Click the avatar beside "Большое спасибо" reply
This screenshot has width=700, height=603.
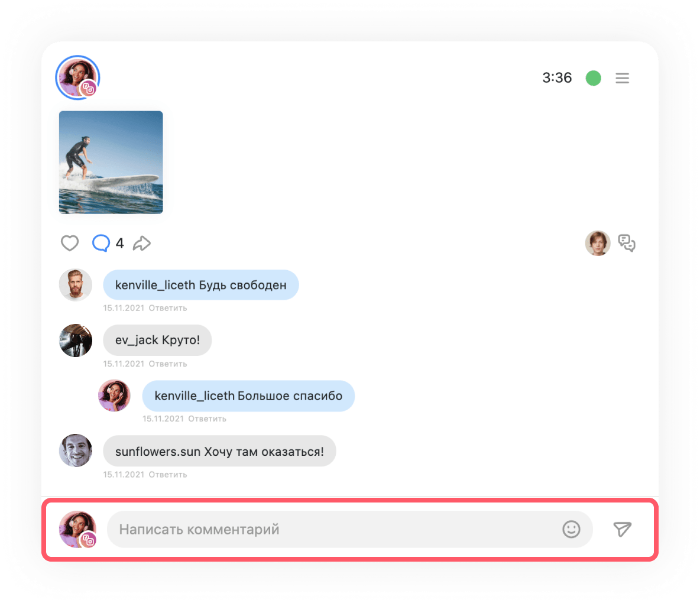[x=114, y=395]
